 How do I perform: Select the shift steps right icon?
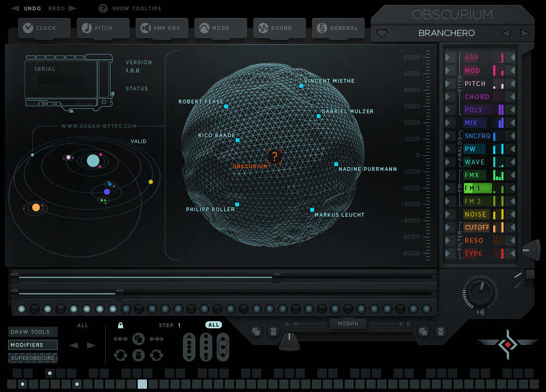(x=156, y=339)
